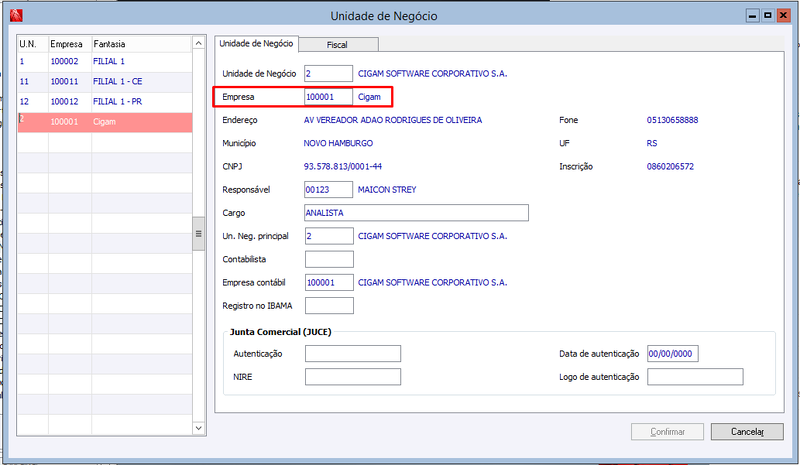Click the Fone value 05130658888

pyautogui.click(x=672, y=120)
